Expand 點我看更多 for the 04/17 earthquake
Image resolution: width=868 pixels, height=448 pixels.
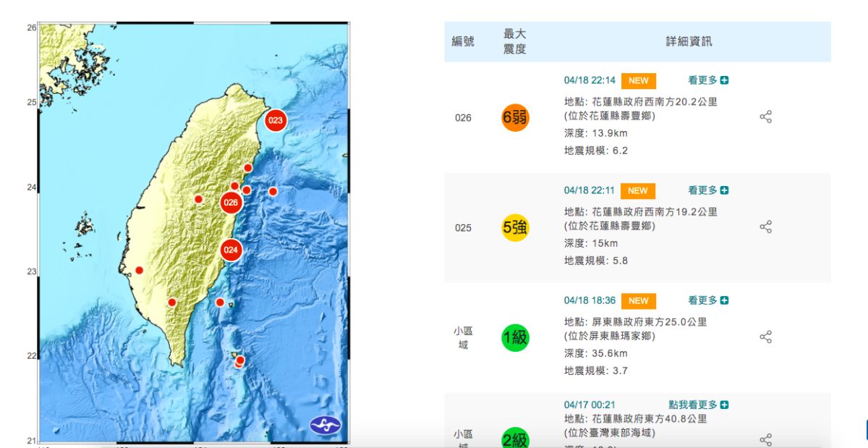pyautogui.click(x=698, y=405)
